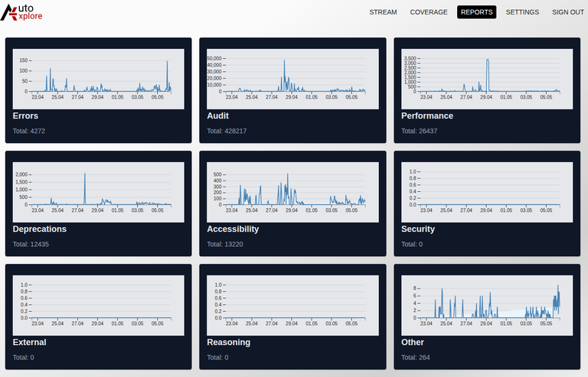Go to the COVERAGE tab
This screenshot has height=377, width=588.
click(429, 12)
